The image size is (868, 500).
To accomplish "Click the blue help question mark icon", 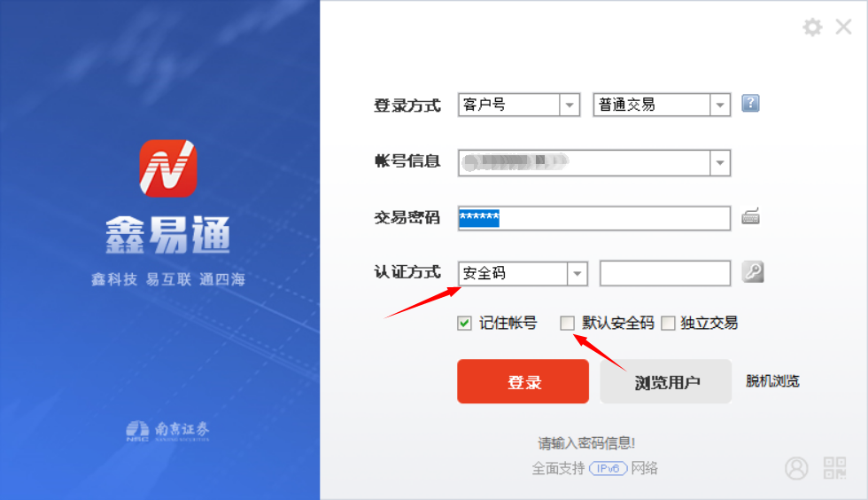I will tap(750, 103).
